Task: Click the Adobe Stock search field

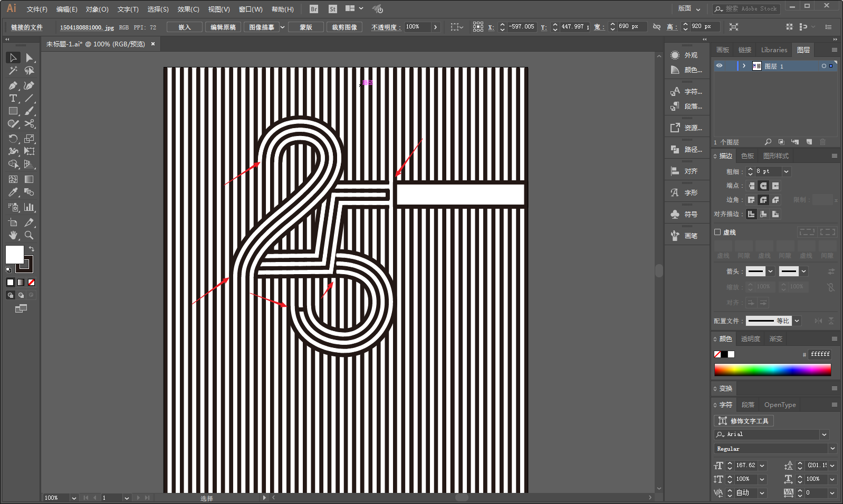Action: (746, 8)
